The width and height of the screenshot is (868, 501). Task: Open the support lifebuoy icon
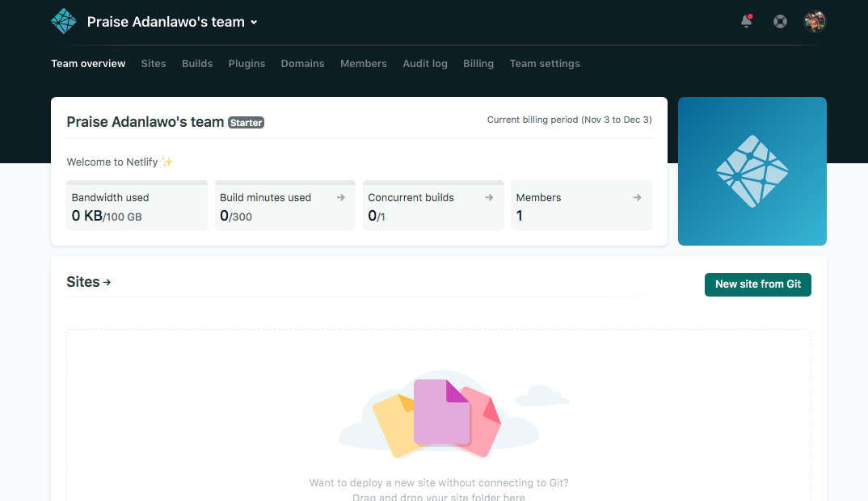780,22
